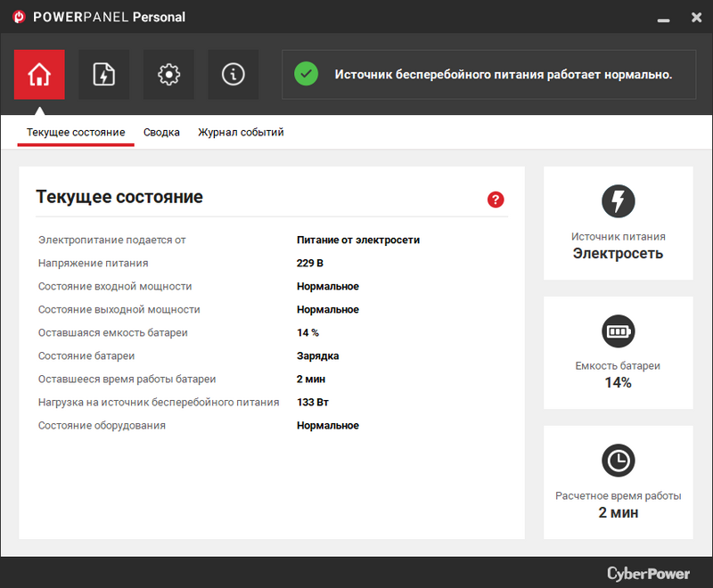Click the clock runtime icon

[619, 461]
